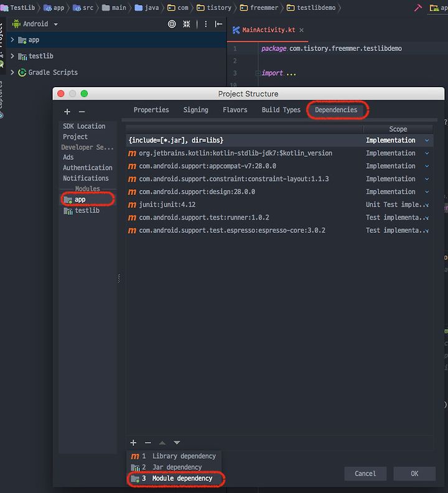Close the MainActivity.kt editor tab
Viewport: 448px width, 493px height.
[302, 30]
